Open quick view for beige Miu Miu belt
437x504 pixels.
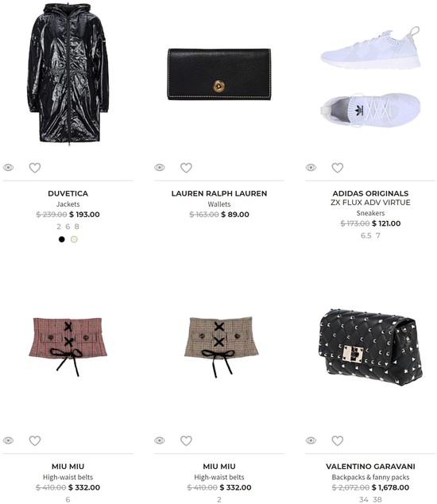coord(160,440)
